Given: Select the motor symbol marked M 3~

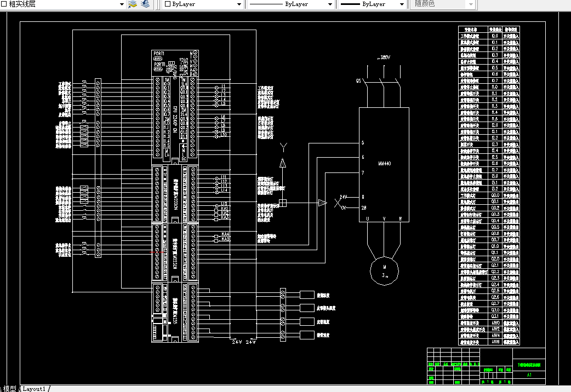Looking at the screenshot, I should point(385,271).
